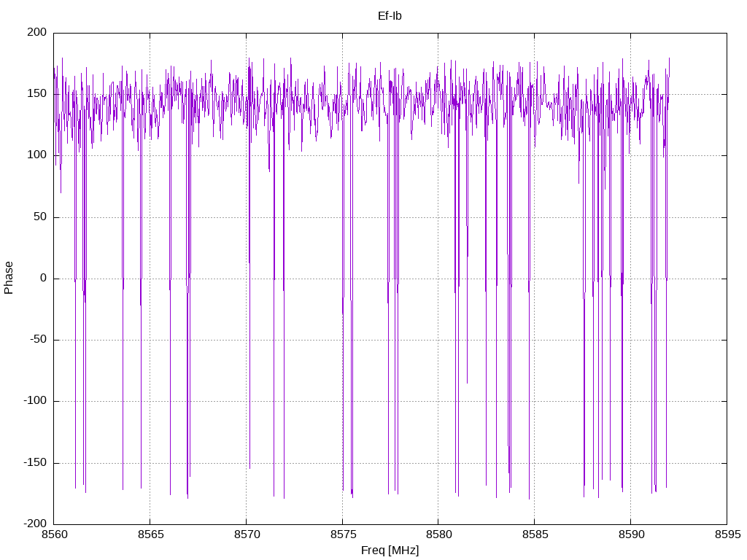Click the -150 y-axis tick label
This screenshot has height=560, width=747.
35,462
